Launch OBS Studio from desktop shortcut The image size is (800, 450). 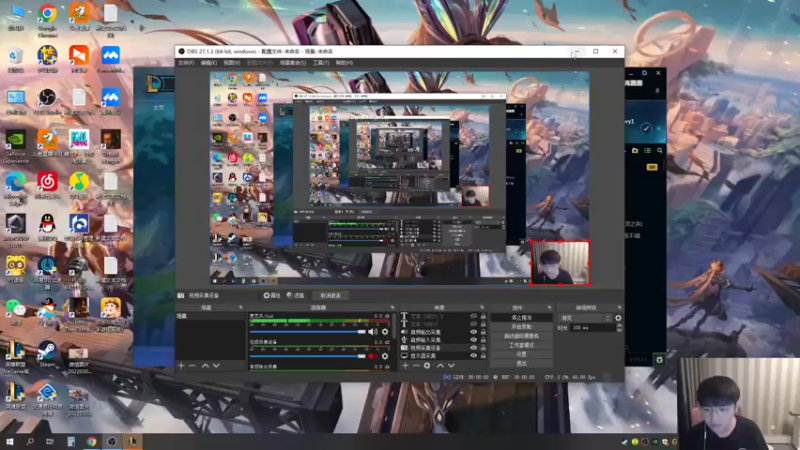click(x=47, y=100)
